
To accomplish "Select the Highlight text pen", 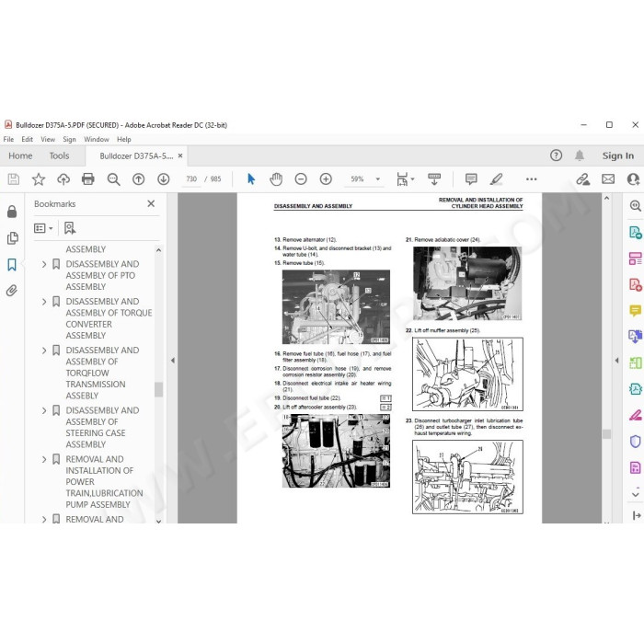I will click(496, 179).
